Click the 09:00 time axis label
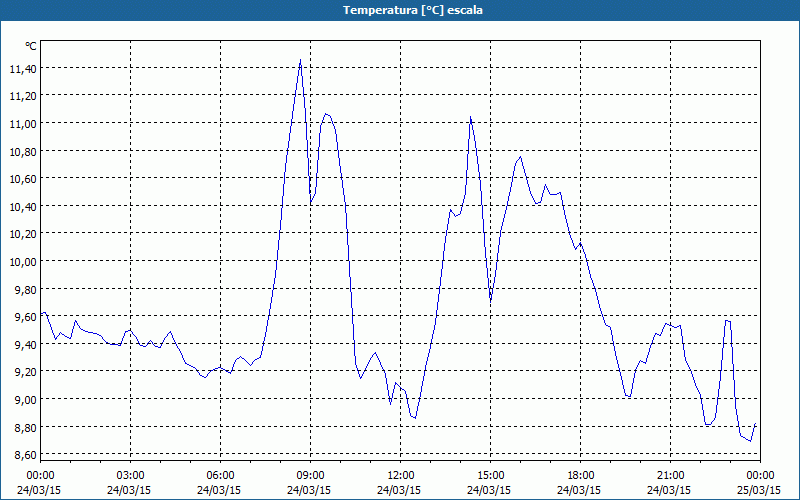 [x=310, y=476]
